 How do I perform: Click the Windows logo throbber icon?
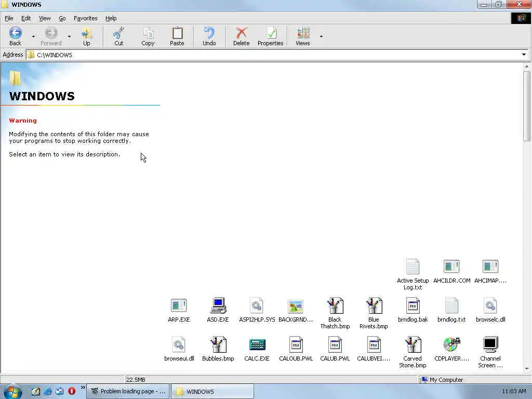[521, 18]
